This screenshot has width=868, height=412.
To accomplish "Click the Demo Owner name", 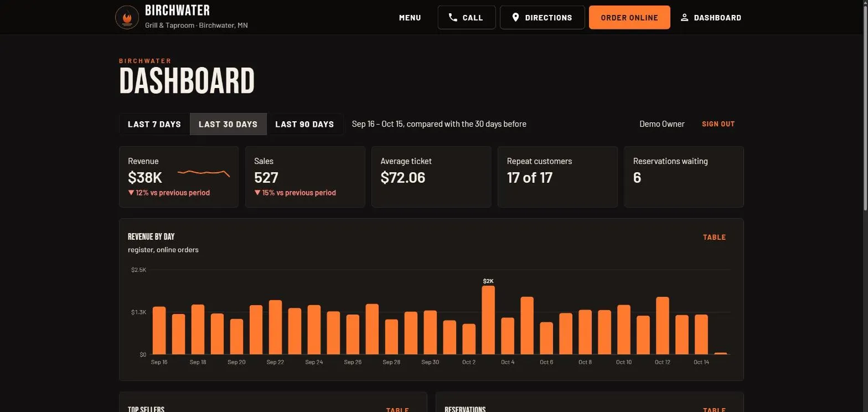I will coord(662,124).
